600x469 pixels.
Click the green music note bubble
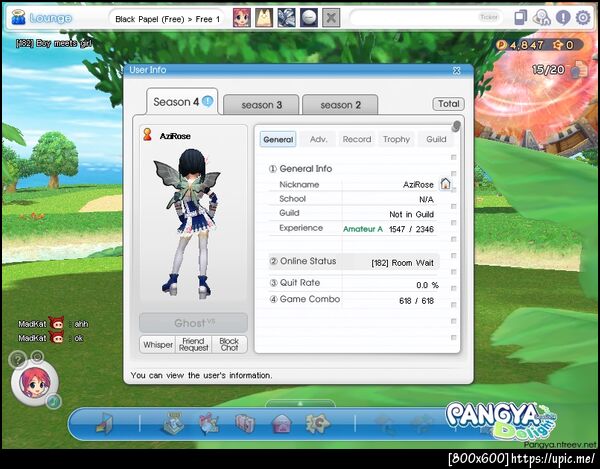tap(54, 401)
